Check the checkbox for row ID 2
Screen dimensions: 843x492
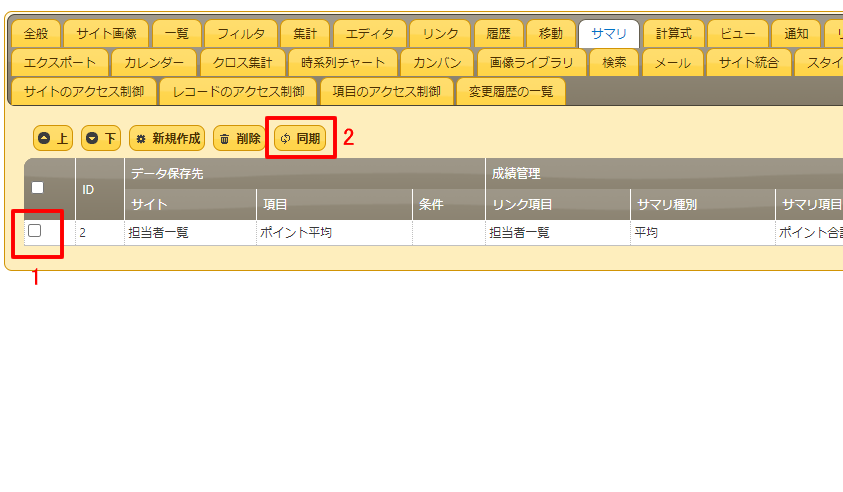click(34, 231)
